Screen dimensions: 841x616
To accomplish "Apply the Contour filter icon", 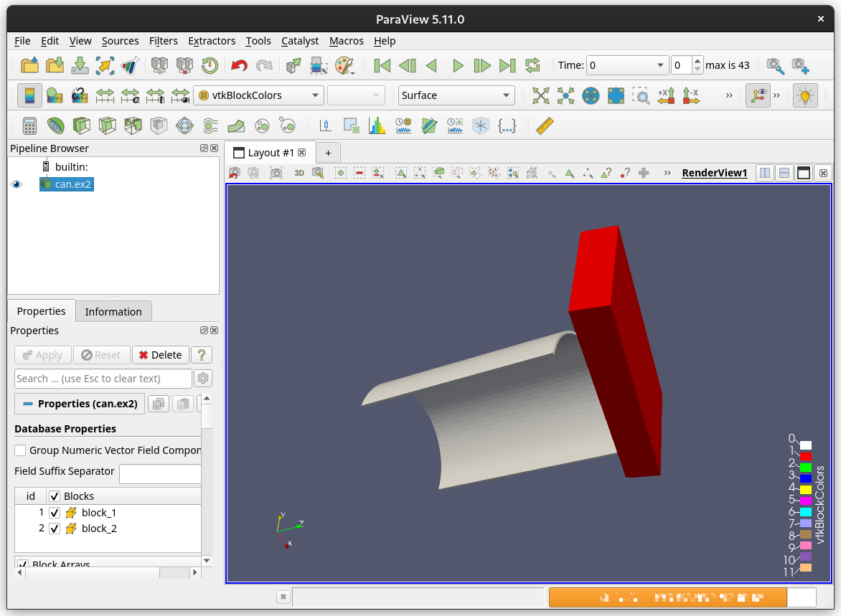I will point(55,126).
